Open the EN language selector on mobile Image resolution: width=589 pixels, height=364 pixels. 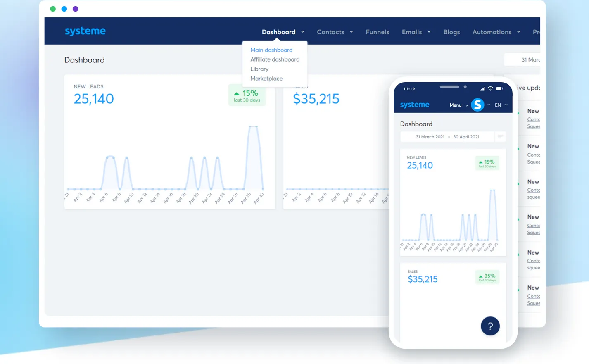[x=501, y=105]
